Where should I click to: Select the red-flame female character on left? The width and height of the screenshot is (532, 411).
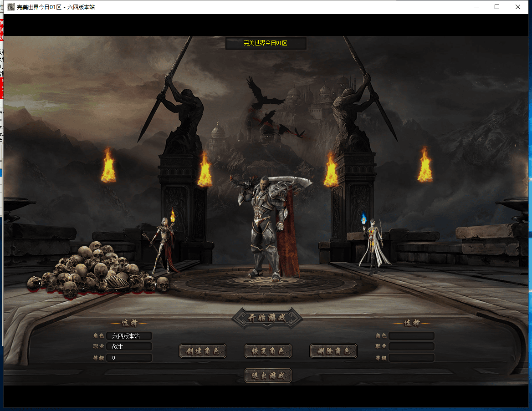(164, 245)
